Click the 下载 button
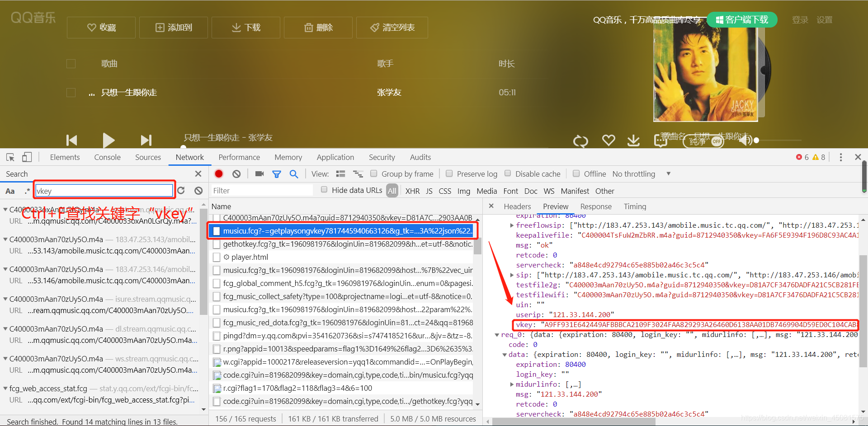This screenshot has width=868, height=426. pyautogui.click(x=246, y=28)
